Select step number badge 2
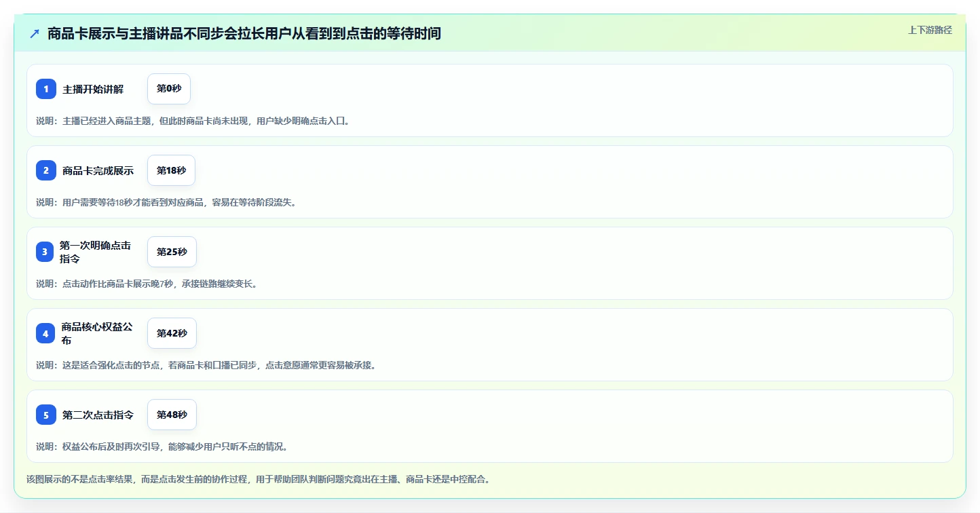The image size is (980, 513). click(46, 170)
